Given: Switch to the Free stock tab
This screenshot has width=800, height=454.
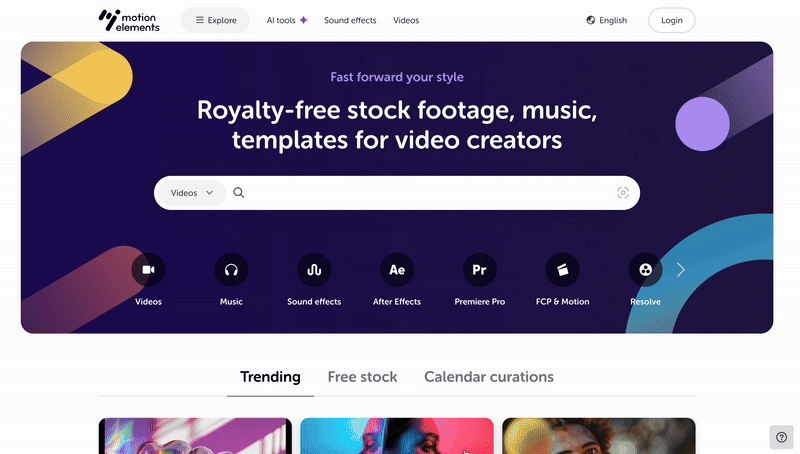Looking at the screenshot, I should point(362,377).
